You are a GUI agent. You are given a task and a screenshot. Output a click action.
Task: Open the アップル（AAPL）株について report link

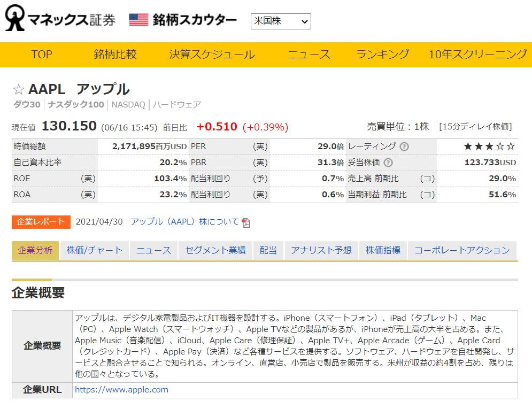point(185,222)
